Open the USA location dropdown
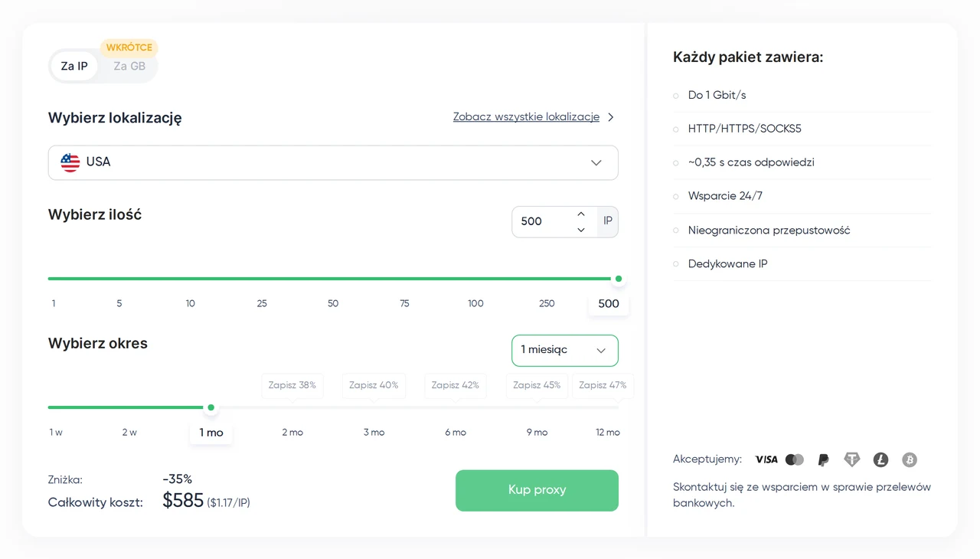This screenshot has width=980, height=559. [333, 162]
